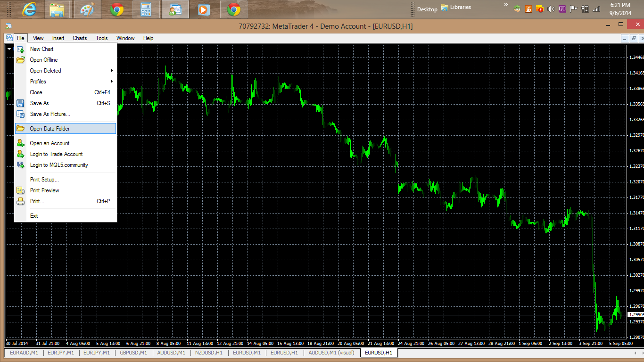Image resolution: width=644 pixels, height=362 pixels.
Task: Switch to the AUDUSD,M1 chart tab
Action: pos(171,353)
